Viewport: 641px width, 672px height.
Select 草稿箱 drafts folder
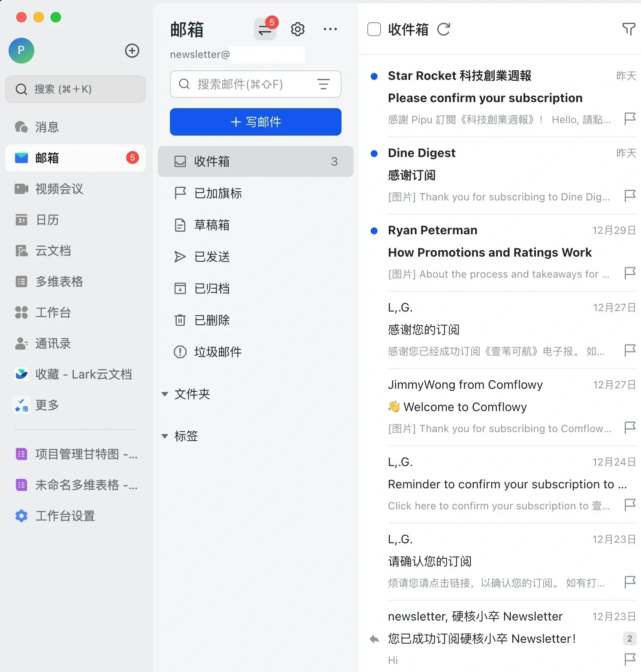coord(256,225)
